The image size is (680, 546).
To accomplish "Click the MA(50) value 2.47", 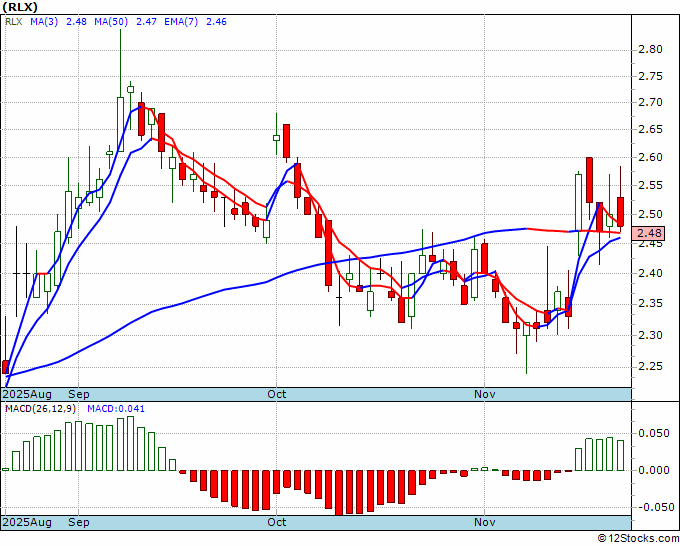I will tap(146, 22).
